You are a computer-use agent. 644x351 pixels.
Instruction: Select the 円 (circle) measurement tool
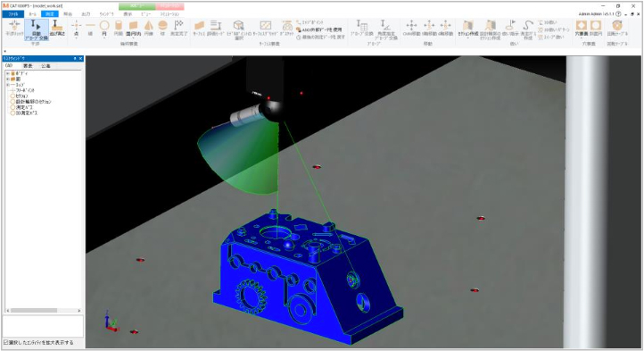(x=104, y=29)
